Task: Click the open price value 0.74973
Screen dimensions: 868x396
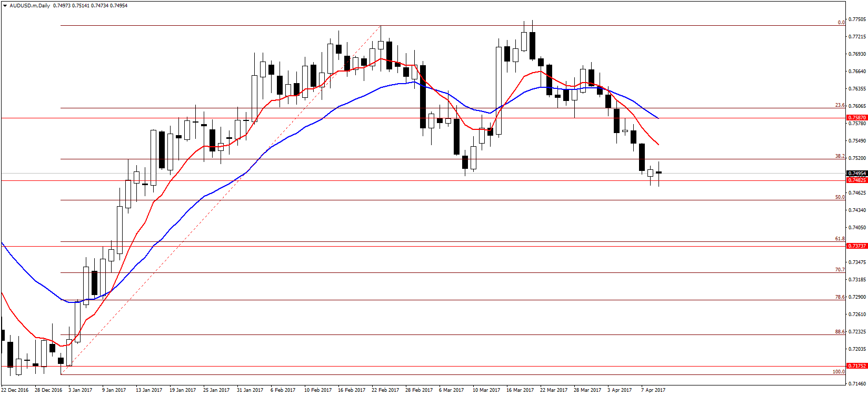Action: pos(62,6)
